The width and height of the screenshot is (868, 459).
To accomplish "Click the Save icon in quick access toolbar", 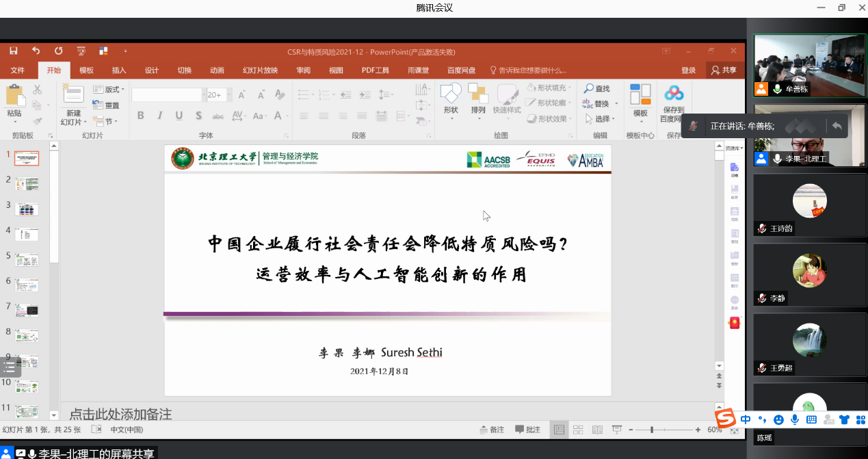I will click(13, 51).
